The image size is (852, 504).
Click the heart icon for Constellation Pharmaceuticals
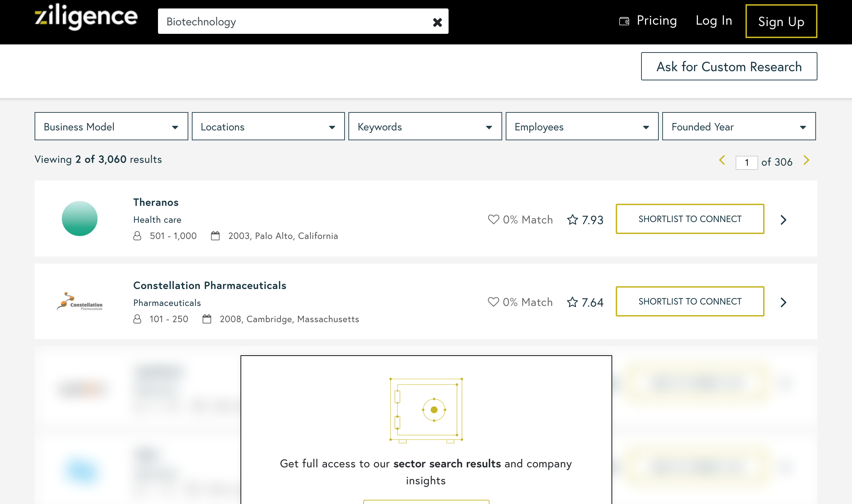click(493, 302)
